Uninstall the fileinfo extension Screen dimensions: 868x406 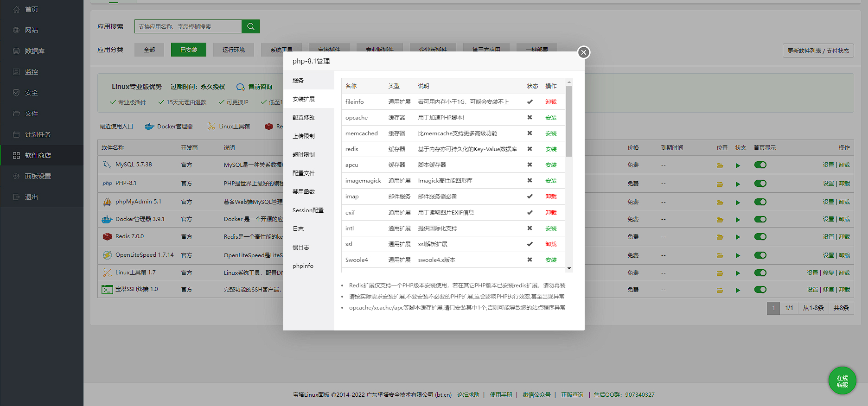[551, 102]
